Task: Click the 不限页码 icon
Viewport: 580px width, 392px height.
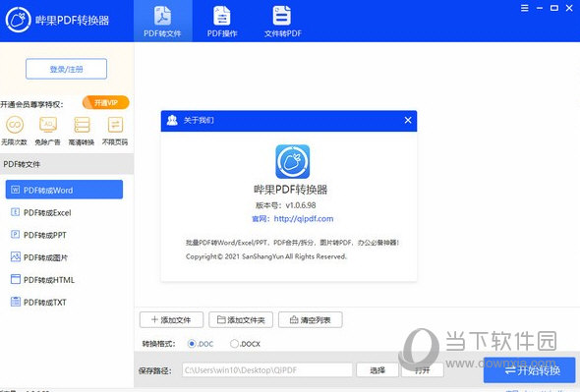Action: (115, 125)
